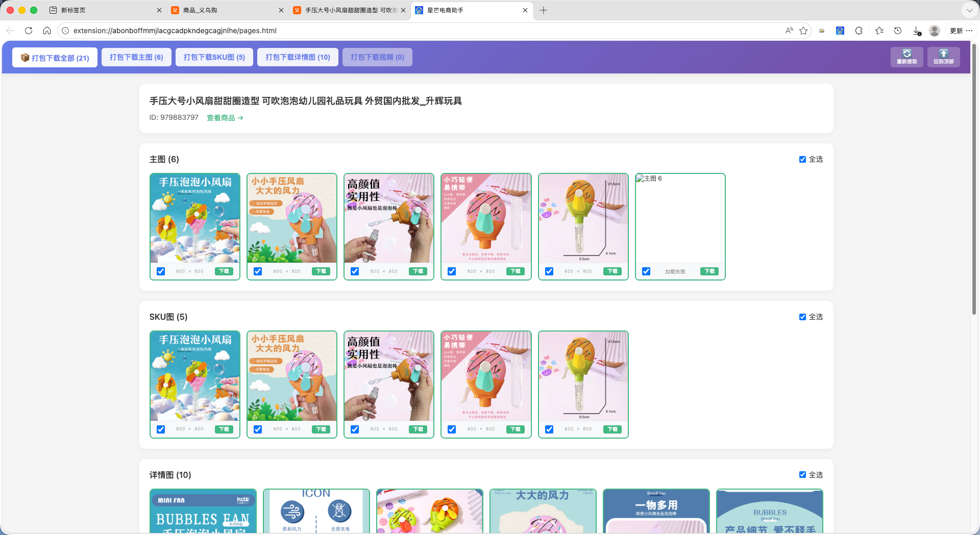Image resolution: width=980 pixels, height=535 pixels.
Task: Open the user profile avatar
Action: [935, 31]
